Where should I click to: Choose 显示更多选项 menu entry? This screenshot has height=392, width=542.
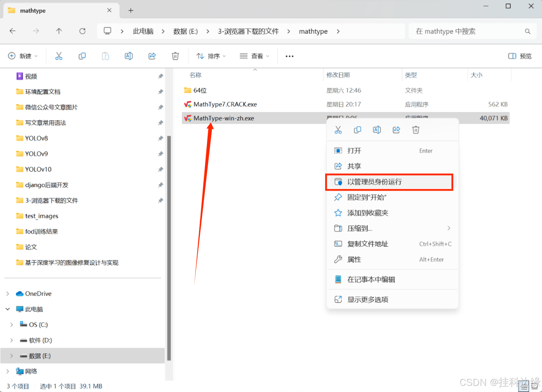click(393, 299)
